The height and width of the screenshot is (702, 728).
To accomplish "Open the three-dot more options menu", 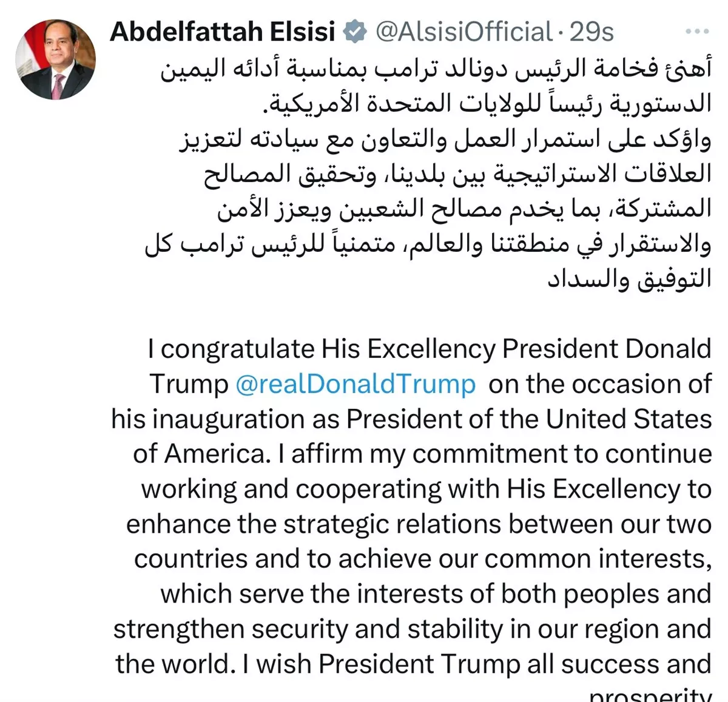I will (x=697, y=32).
